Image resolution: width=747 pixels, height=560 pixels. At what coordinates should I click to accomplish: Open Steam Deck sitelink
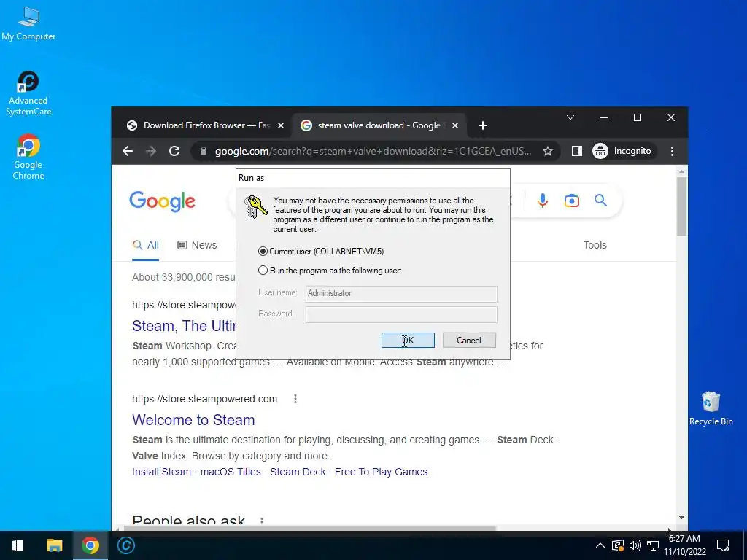coord(298,472)
